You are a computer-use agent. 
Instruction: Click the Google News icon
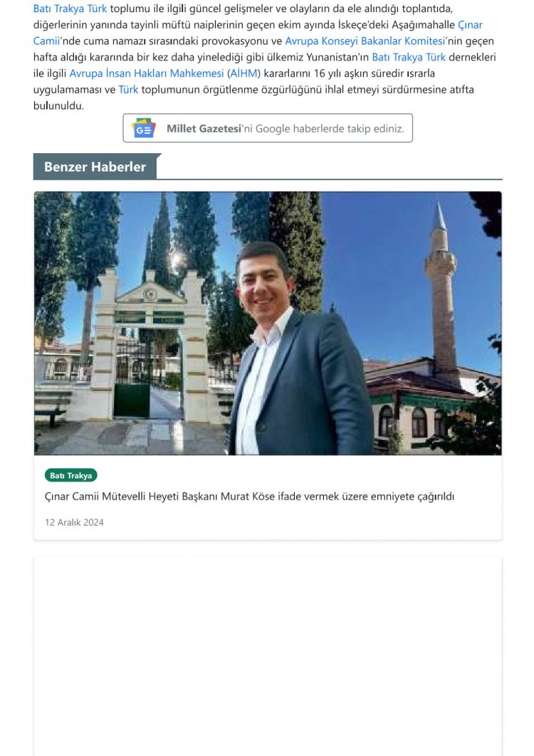(x=144, y=128)
